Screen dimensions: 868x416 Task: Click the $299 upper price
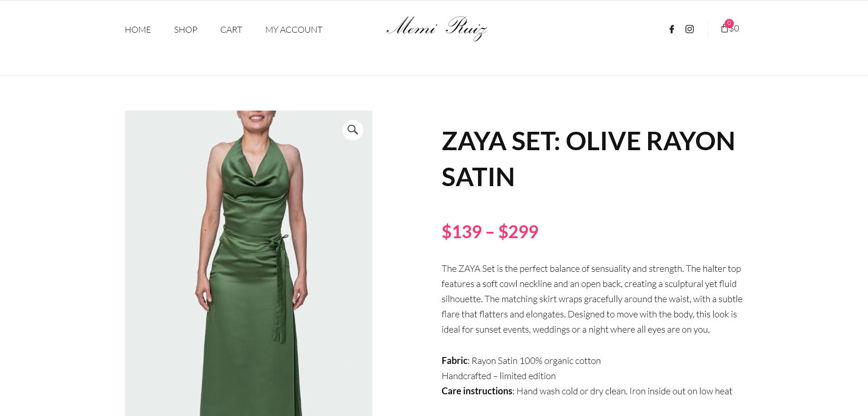pyautogui.click(x=518, y=232)
